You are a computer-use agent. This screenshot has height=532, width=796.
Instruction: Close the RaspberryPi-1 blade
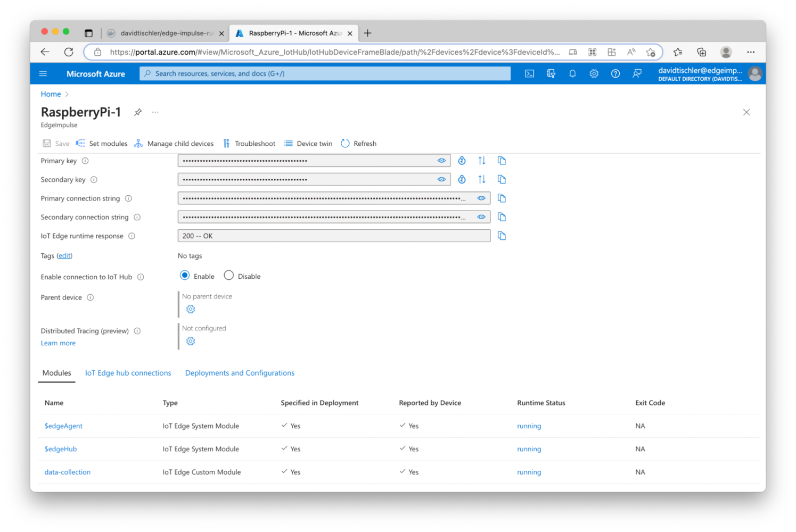(746, 112)
